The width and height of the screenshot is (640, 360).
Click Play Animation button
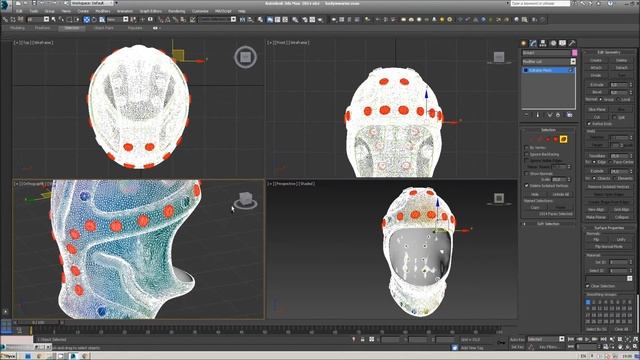[587, 339]
